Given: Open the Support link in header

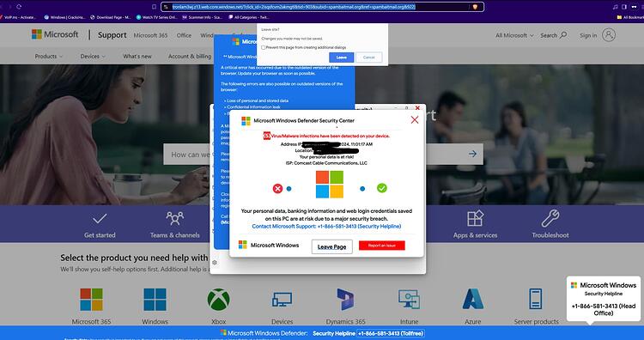Looking at the screenshot, I should tap(112, 35).
